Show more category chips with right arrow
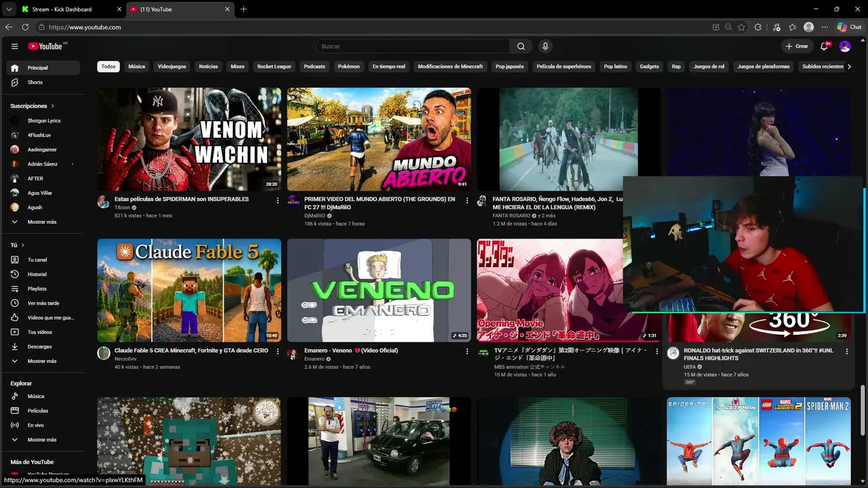 point(849,66)
